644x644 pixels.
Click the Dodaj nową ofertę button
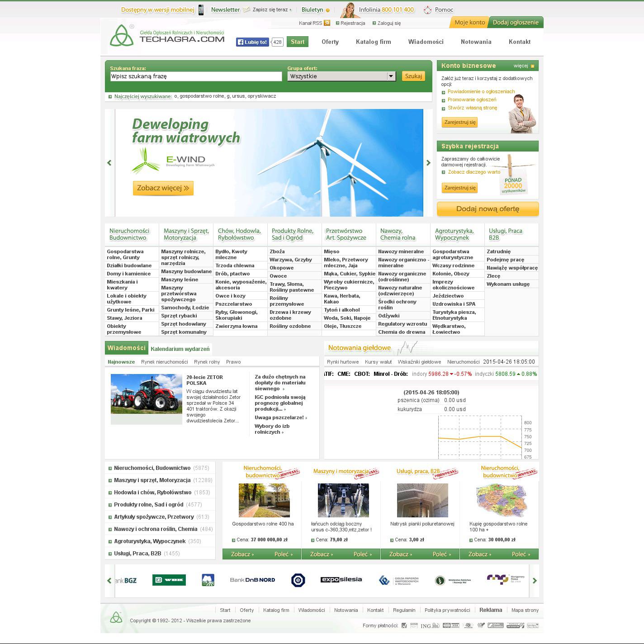coord(488,209)
